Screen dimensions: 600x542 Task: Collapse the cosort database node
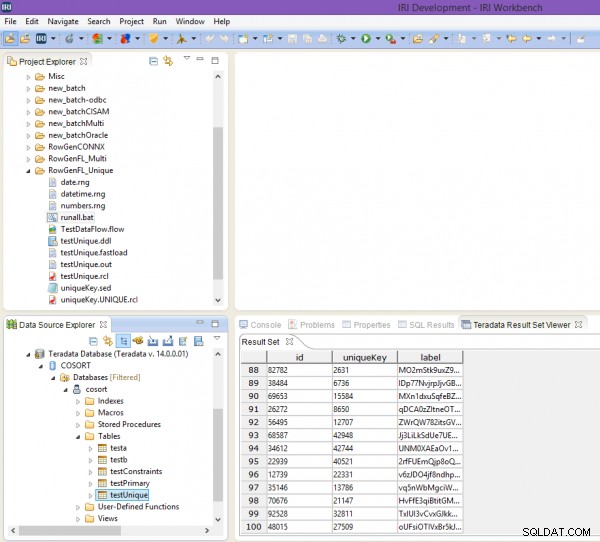click(x=65, y=390)
